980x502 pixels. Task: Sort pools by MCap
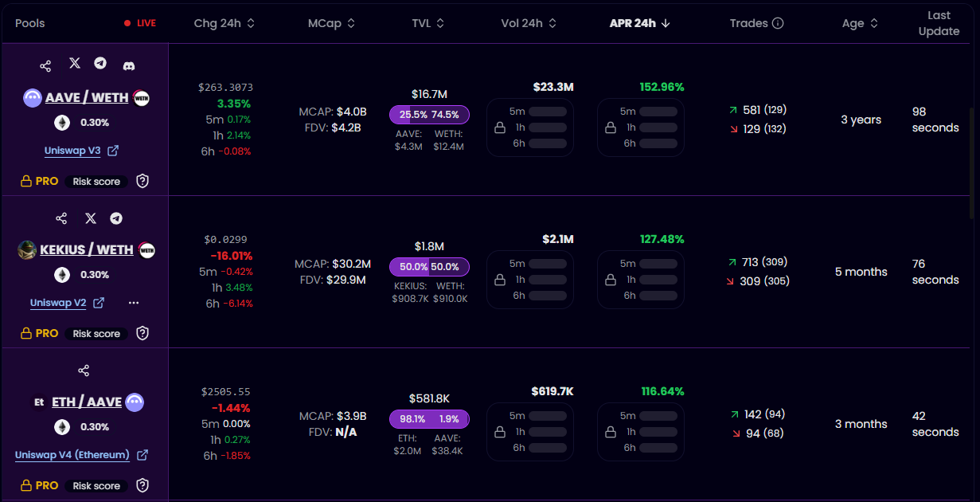click(x=331, y=23)
